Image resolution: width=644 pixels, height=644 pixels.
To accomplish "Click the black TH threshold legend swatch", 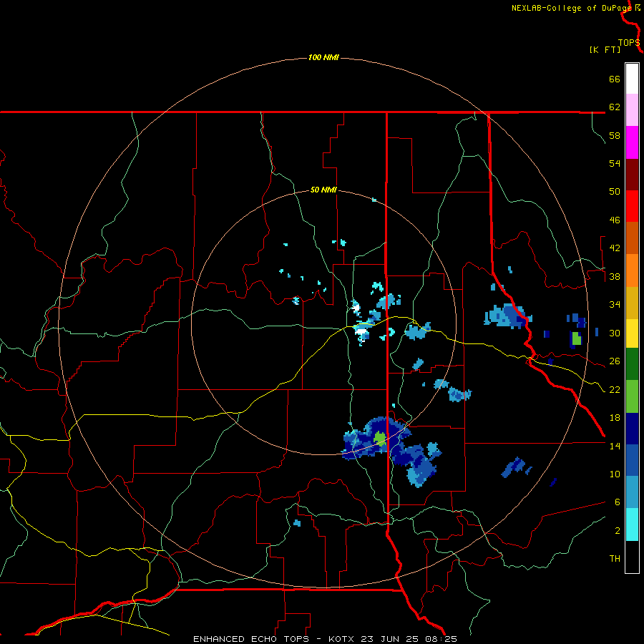I will 632,557.
